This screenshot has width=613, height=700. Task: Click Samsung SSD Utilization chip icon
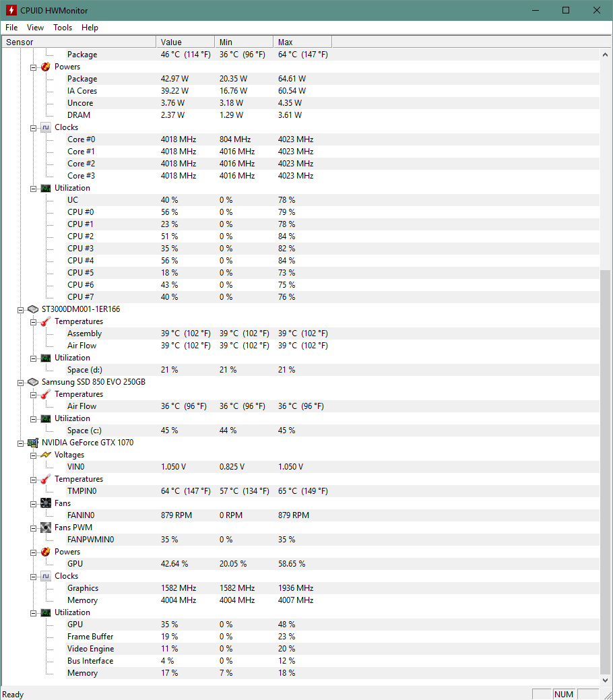click(46, 418)
